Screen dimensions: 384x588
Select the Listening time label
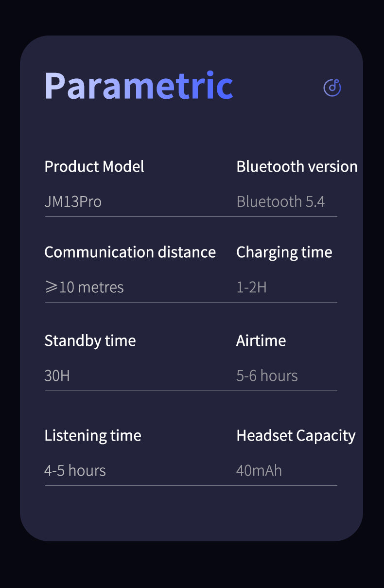(93, 435)
